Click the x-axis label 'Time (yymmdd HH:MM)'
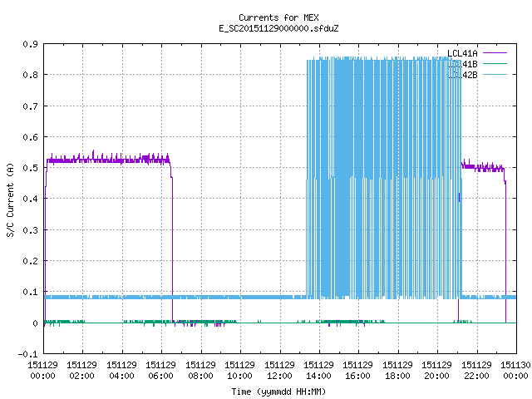This screenshot has height=399, width=532. pos(278,392)
